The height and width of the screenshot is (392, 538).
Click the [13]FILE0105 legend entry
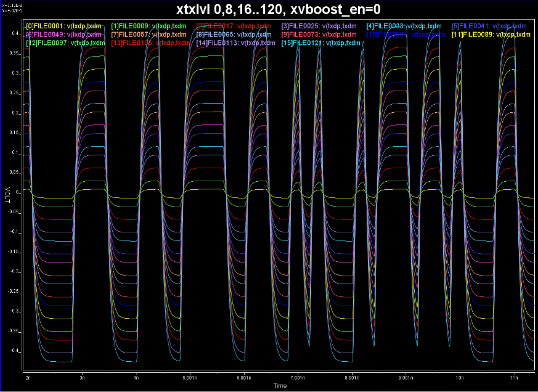click(x=149, y=43)
